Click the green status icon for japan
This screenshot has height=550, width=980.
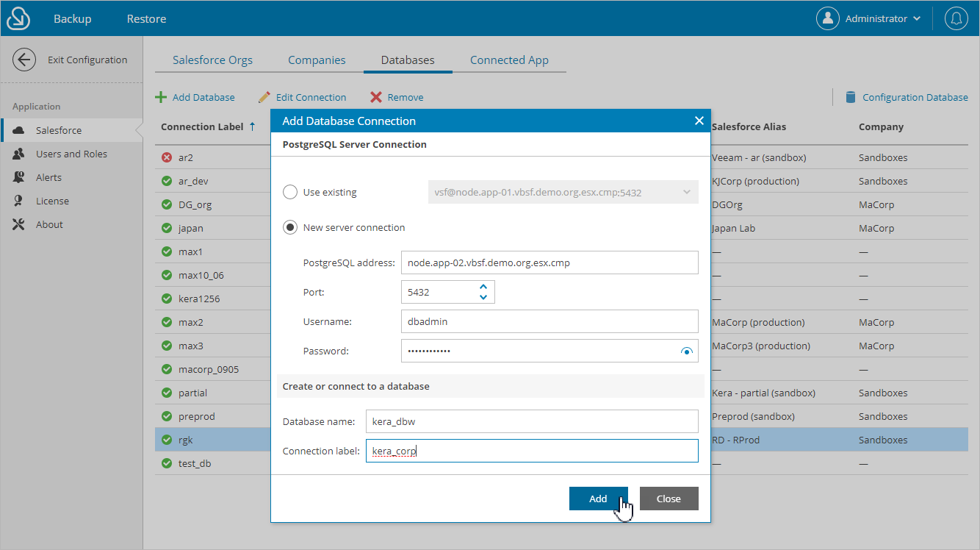(167, 228)
